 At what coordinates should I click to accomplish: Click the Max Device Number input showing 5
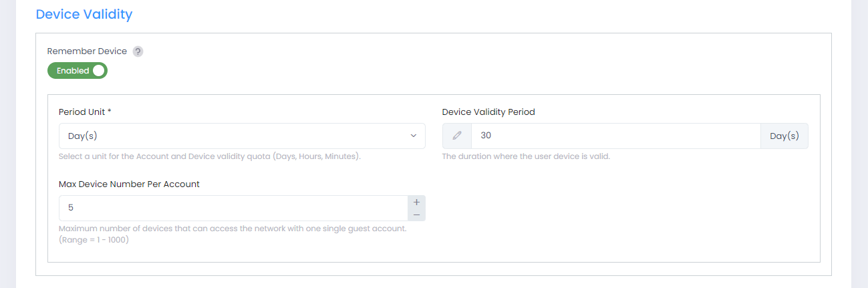click(x=233, y=208)
